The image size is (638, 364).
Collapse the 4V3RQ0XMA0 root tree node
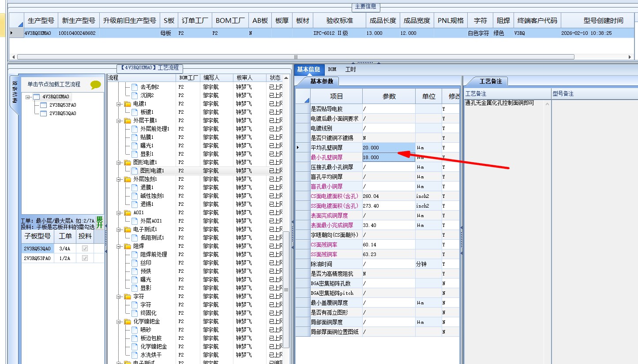pyautogui.click(x=28, y=97)
